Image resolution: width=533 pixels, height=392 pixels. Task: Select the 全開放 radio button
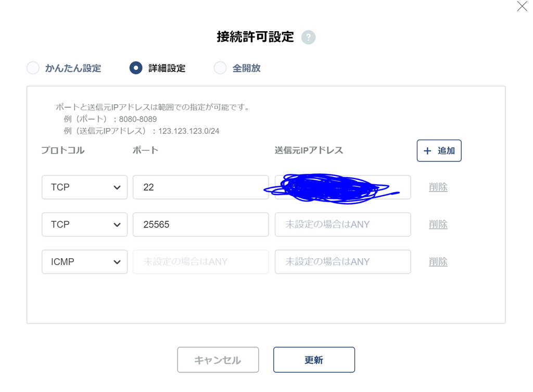tap(220, 68)
